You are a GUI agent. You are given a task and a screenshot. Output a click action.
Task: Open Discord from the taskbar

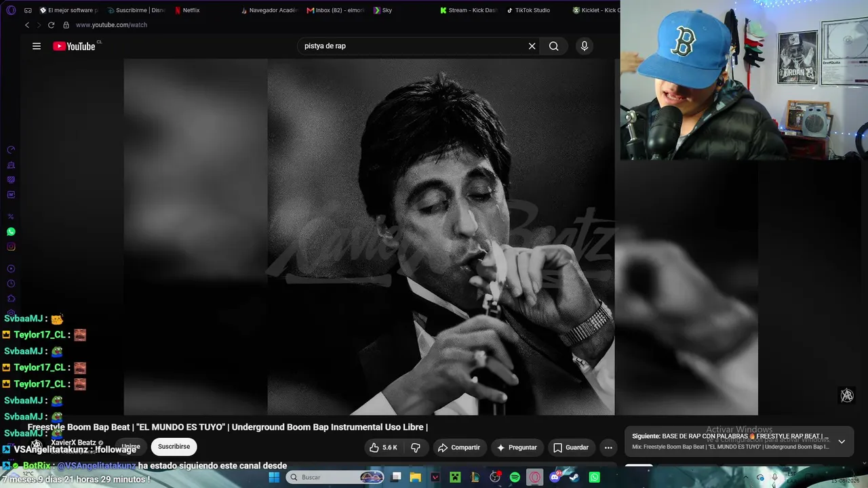pos(555,477)
